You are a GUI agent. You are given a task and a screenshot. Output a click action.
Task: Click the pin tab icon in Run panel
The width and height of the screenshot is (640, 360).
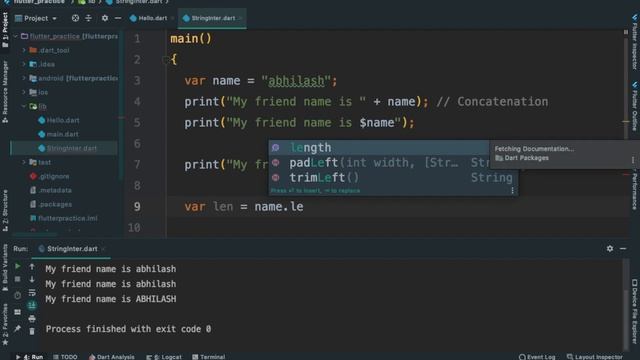point(18,328)
